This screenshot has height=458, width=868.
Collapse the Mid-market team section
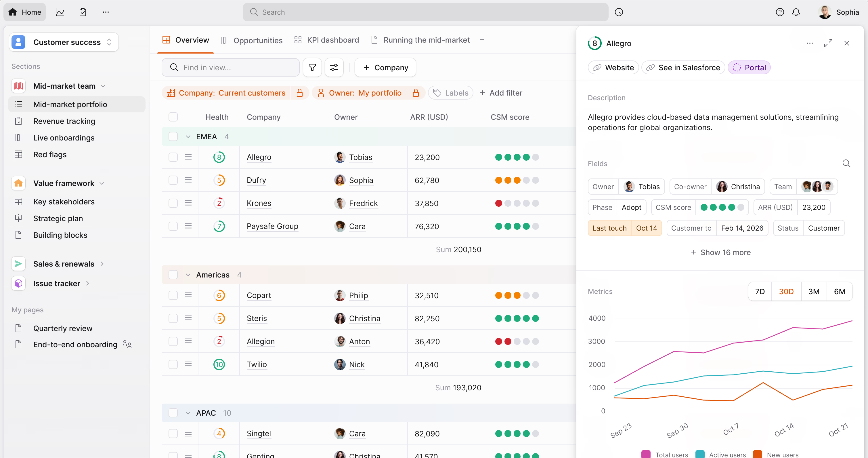pos(103,86)
